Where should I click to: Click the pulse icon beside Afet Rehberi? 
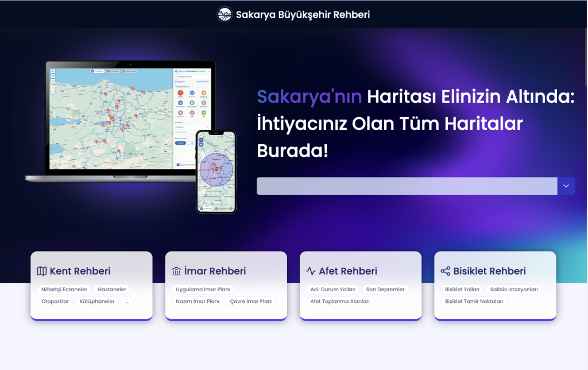click(x=311, y=271)
